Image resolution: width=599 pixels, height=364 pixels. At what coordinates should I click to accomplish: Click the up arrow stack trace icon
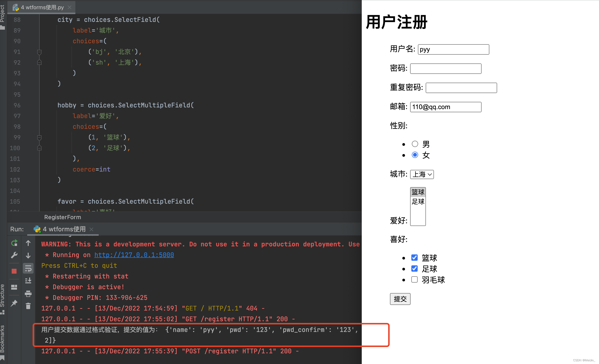(28, 243)
